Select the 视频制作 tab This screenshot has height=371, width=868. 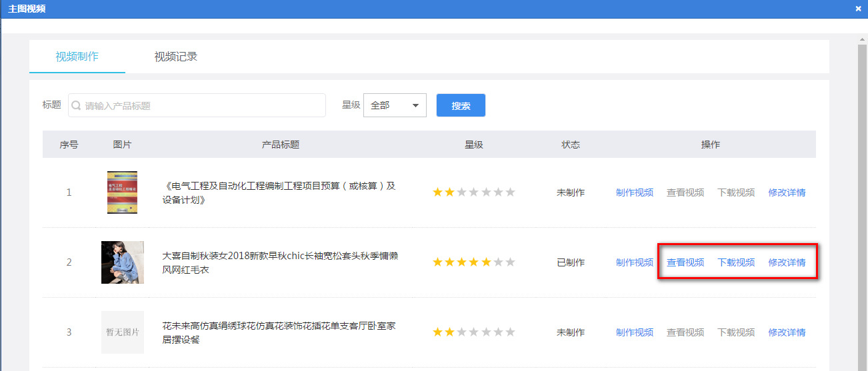77,57
